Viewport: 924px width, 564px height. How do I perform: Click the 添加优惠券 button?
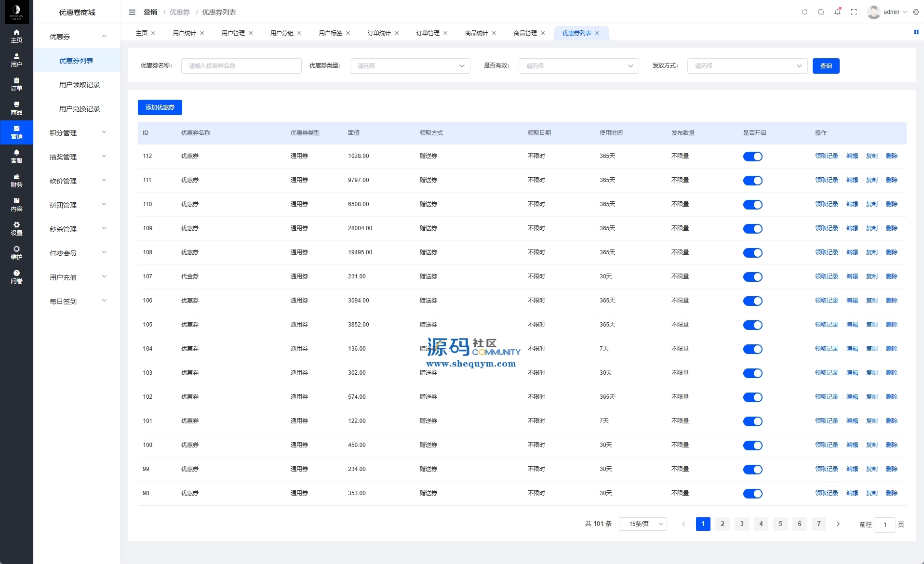click(x=160, y=107)
